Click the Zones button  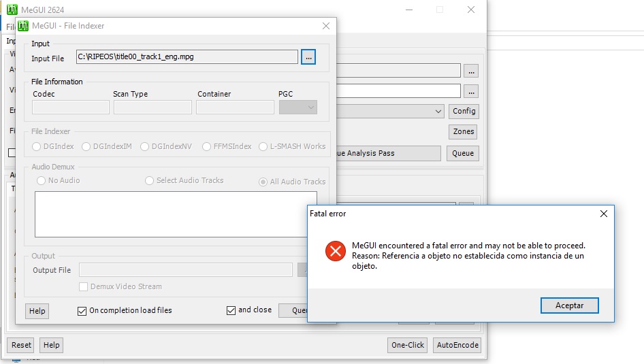pyautogui.click(x=463, y=132)
